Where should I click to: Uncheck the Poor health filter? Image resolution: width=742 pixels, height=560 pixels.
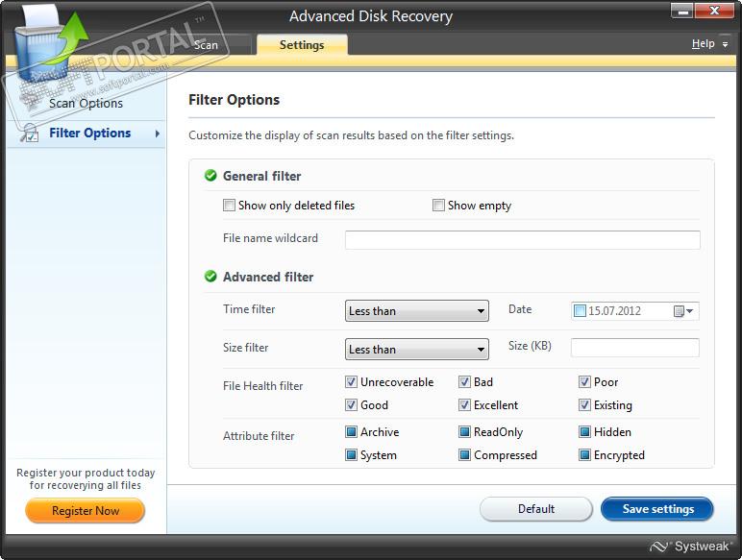(x=585, y=381)
